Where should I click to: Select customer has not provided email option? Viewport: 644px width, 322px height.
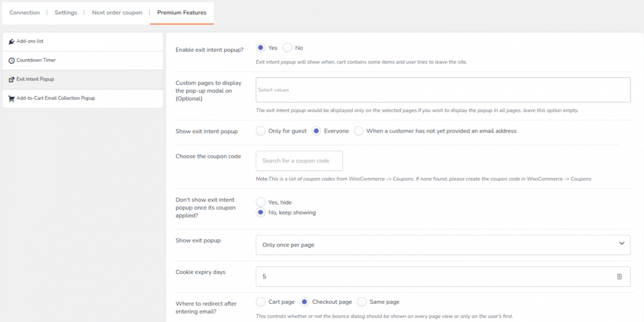[x=359, y=131]
